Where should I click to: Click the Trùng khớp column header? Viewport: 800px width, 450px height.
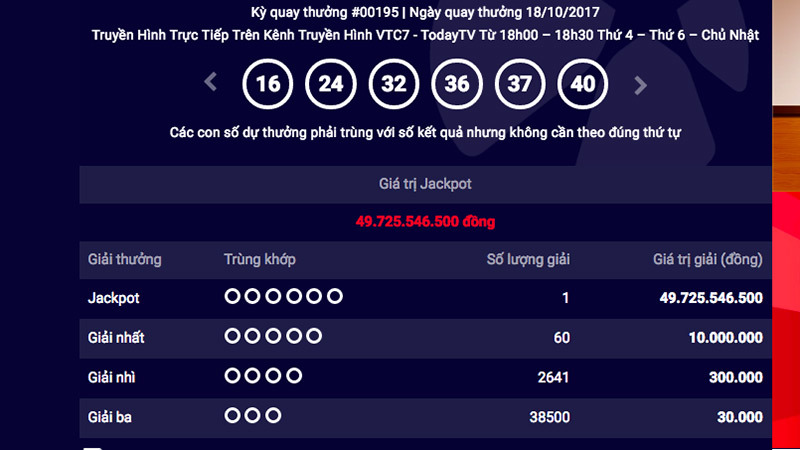[260, 260]
